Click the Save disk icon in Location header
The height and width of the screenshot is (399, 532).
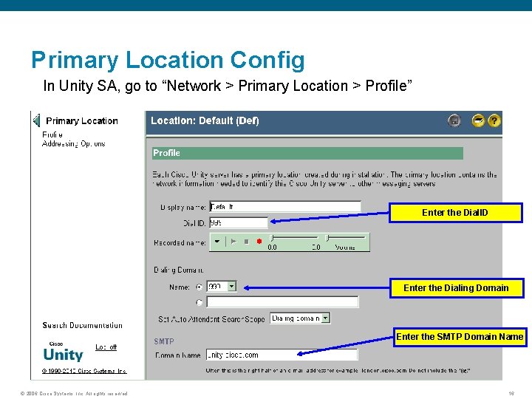[x=454, y=120]
